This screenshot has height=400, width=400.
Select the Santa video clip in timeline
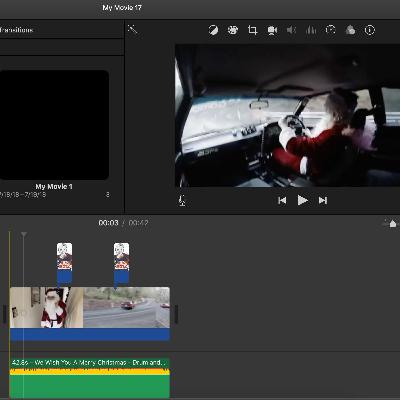click(x=47, y=308)
